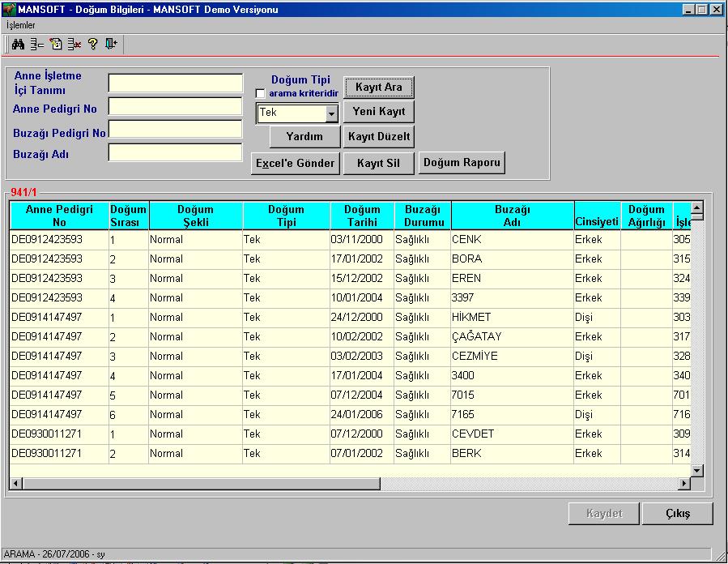The image size is (728, 564).
Task: Click the Yeni Kayıt button
Action: [x=379, y=112]
